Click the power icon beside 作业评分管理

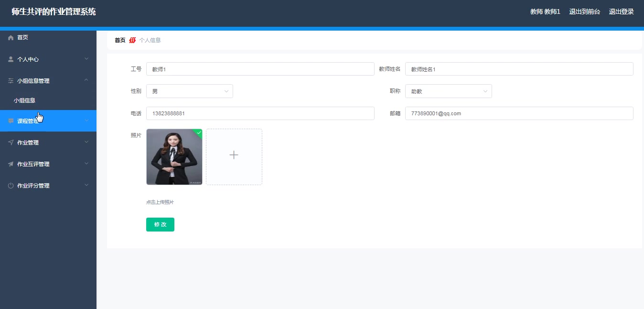(11, 185)
